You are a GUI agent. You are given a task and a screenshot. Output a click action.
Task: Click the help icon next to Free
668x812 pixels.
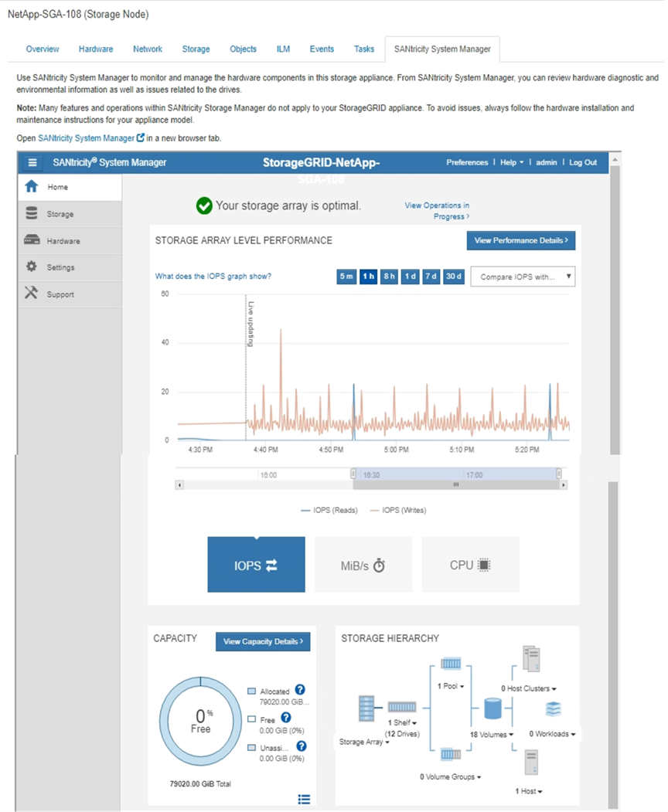[286, 717]
